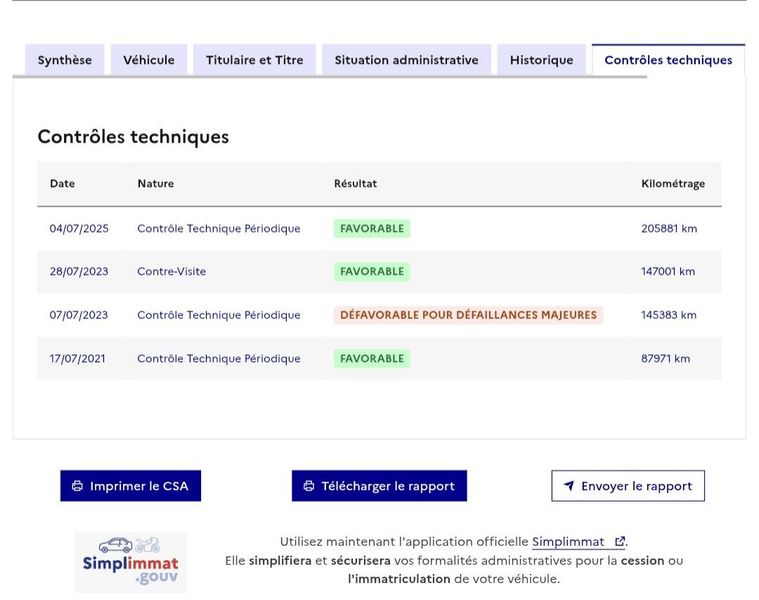Click the Résultat column header
The height and width of the screenshot is (600, 759).
pyautogui.click(x=355, y=183)
